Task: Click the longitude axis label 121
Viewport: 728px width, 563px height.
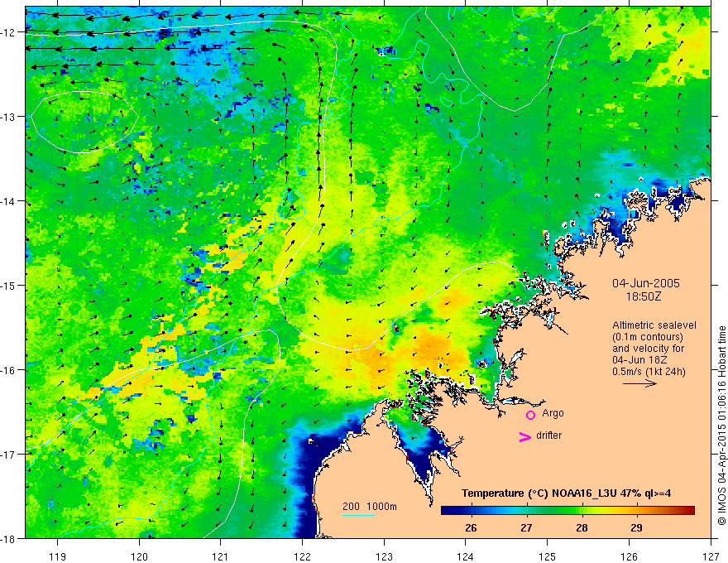Action: click(x=221, y=556)
